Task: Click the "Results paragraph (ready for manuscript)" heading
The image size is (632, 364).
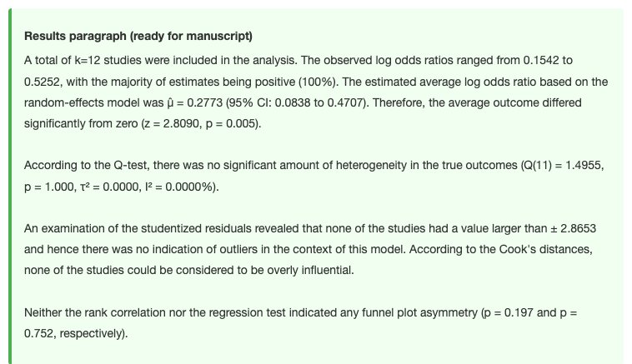Action: 138,37
